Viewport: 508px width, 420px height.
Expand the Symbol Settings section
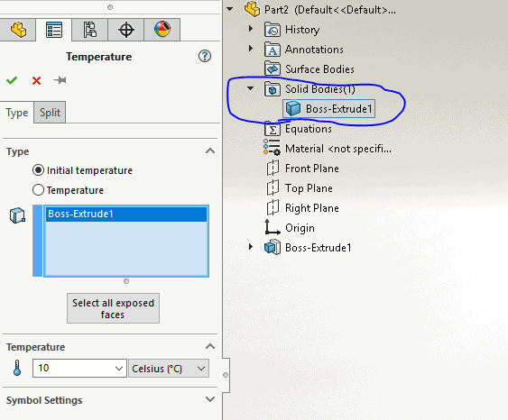coord(210,399)
